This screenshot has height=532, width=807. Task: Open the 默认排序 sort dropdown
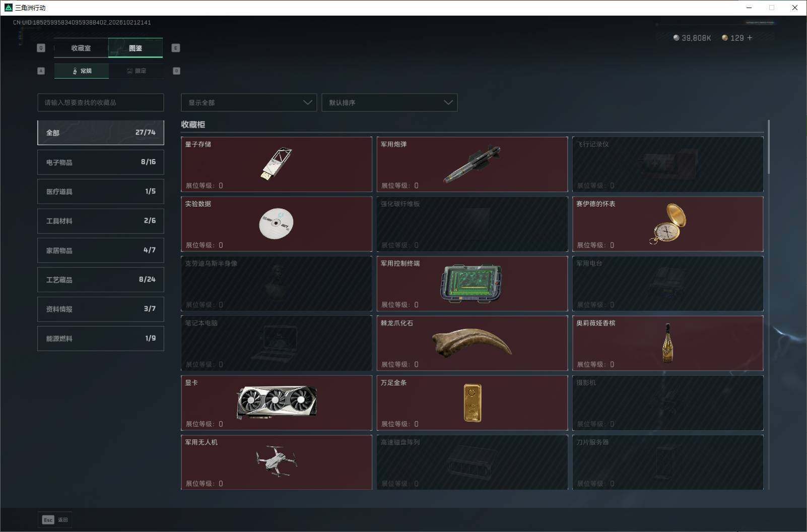click(x=389, y=102)
